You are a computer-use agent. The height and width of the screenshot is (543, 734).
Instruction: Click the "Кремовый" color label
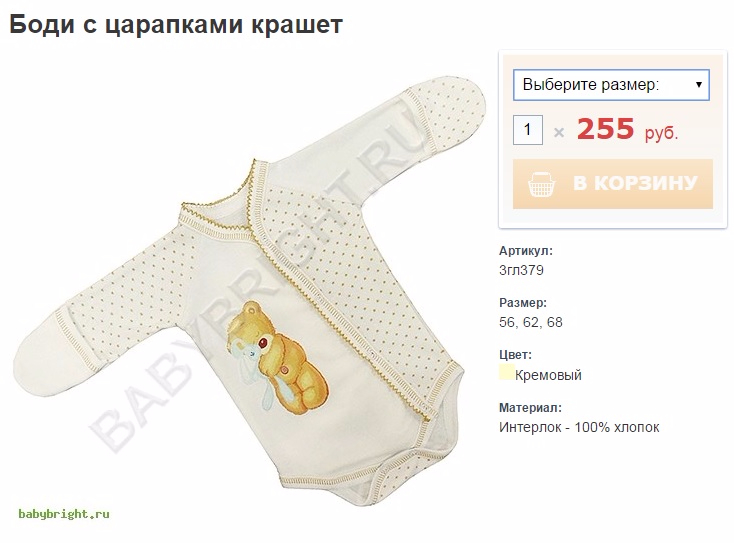[548, 375]
